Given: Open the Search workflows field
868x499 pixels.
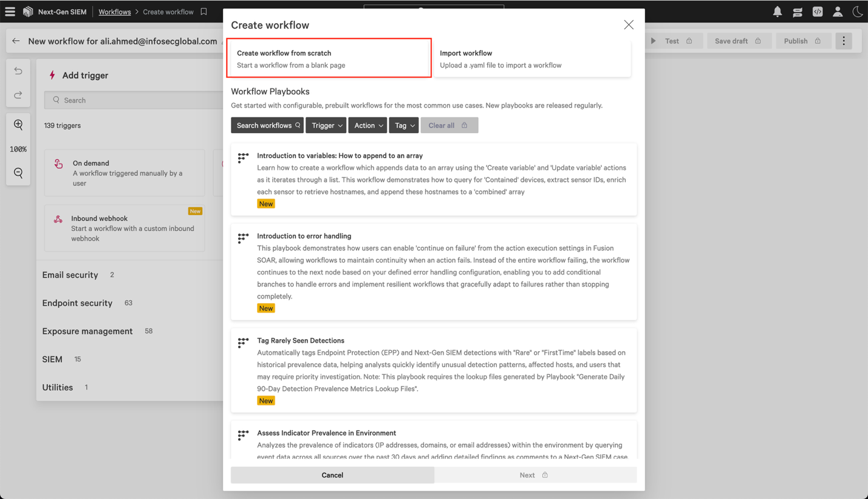Looking at the screenshot, I should 267,125.
